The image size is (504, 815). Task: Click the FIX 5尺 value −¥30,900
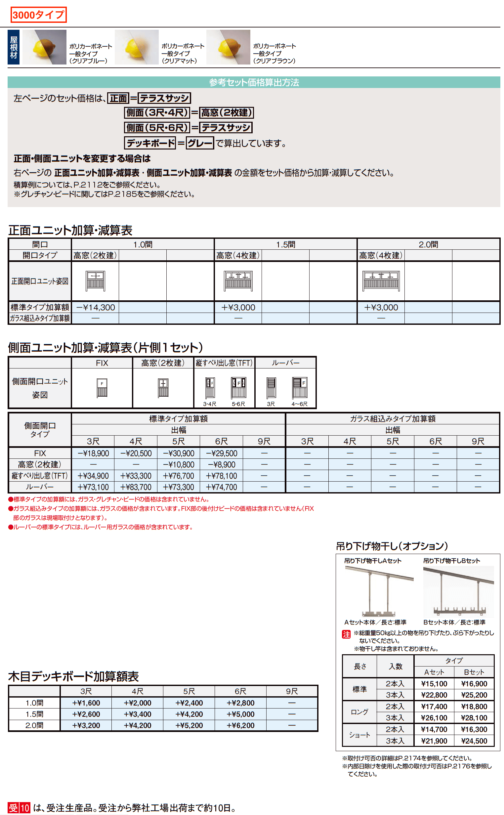click(178, 453)
